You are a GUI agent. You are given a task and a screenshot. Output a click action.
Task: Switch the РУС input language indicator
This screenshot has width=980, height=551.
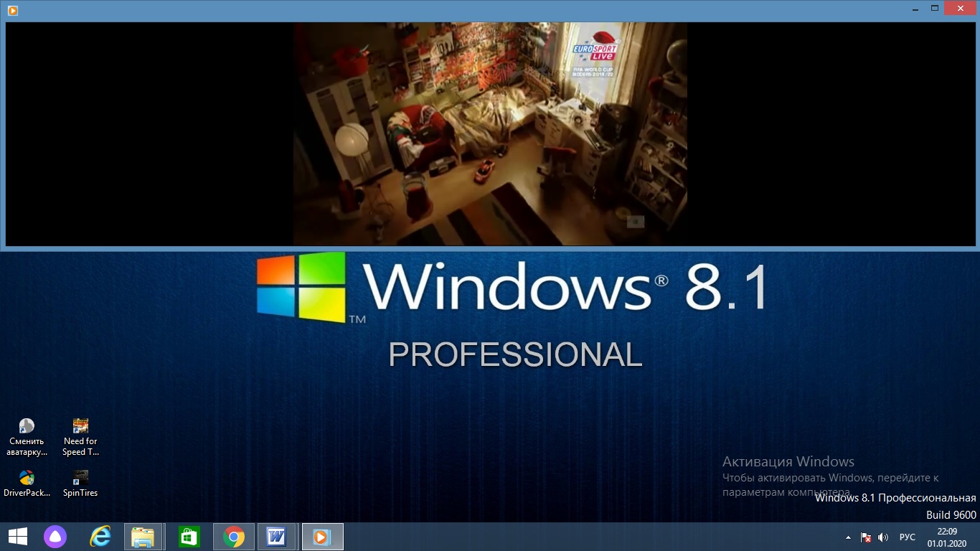[x=908, y=537]
